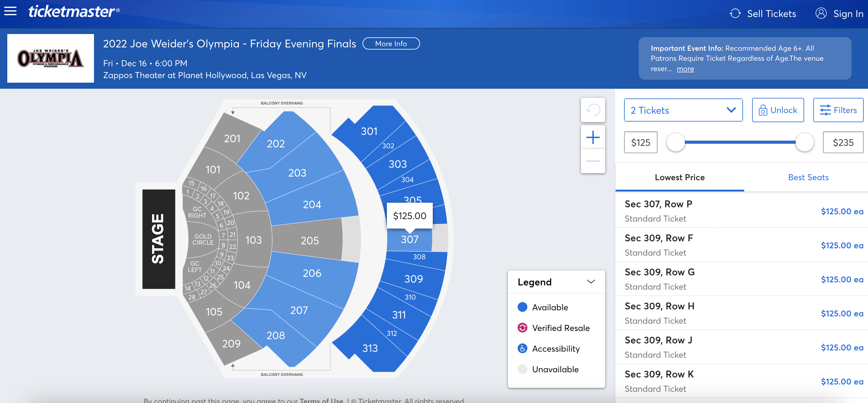Click the Accessibility wheelchair icon

(x=522, y=349)
